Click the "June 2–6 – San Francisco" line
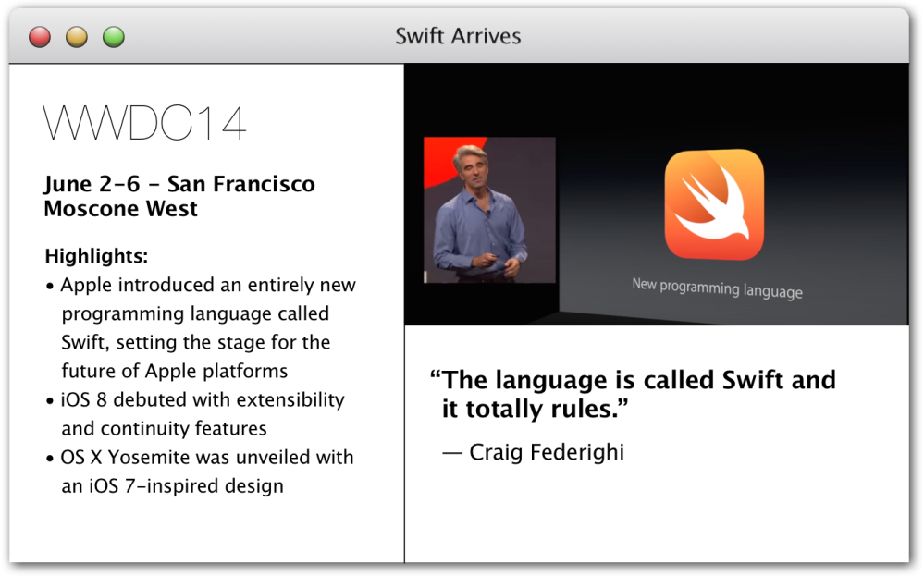The height and width of the screenshot is (576, 924). pos(179,184)
